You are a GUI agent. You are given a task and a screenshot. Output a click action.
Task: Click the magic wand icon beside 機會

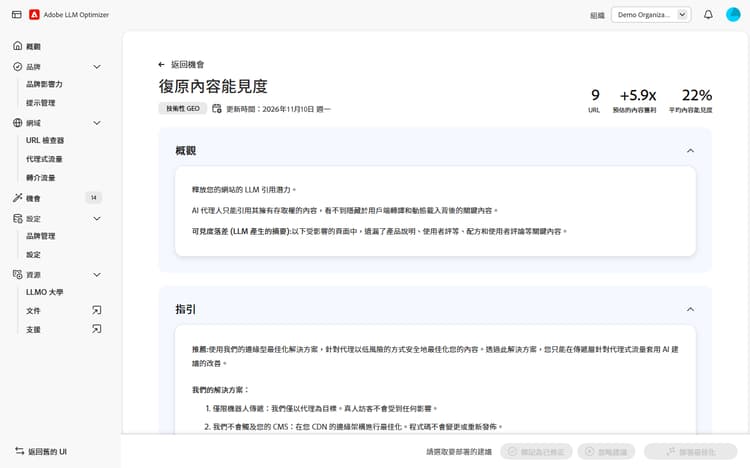point(18,198)
